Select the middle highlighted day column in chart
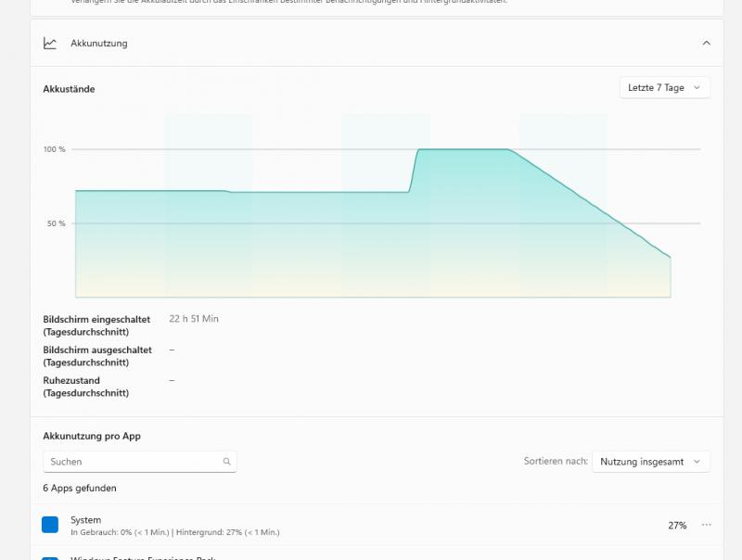The width and height of the screenshot is (742, 560). (x=385, y=204)
